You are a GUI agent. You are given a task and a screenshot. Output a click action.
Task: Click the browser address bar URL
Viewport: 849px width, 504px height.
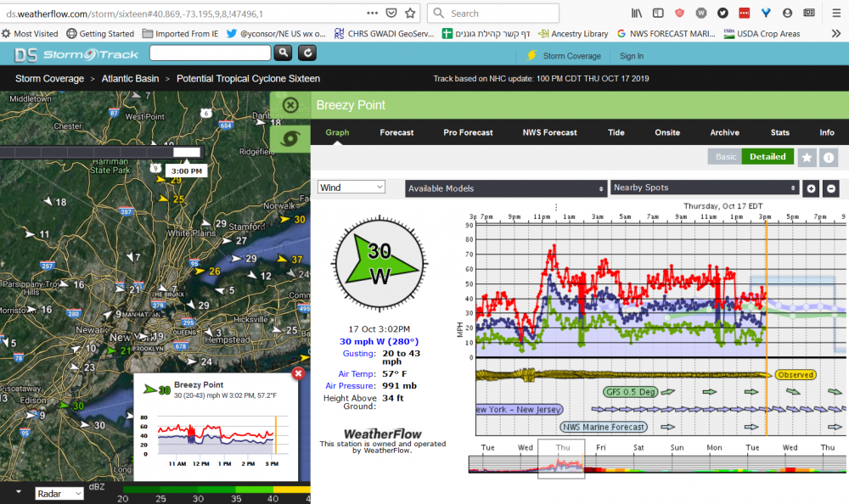click(135, 14)
